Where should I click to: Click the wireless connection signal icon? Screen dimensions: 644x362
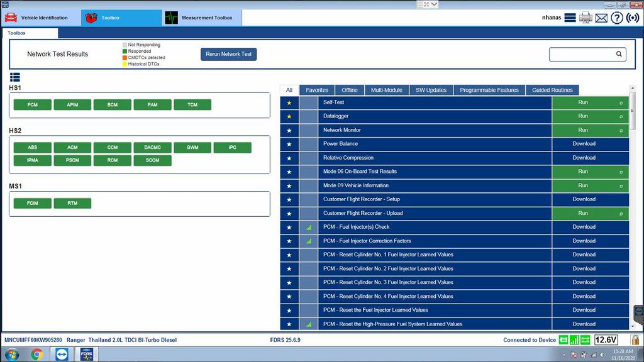633,18
